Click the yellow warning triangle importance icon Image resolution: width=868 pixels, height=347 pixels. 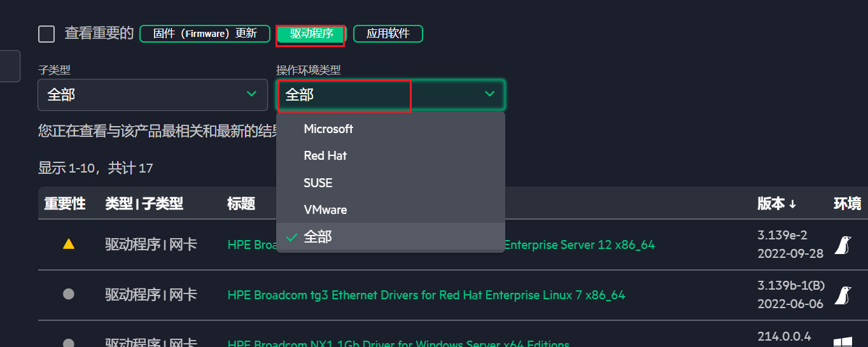click(69, 244)
